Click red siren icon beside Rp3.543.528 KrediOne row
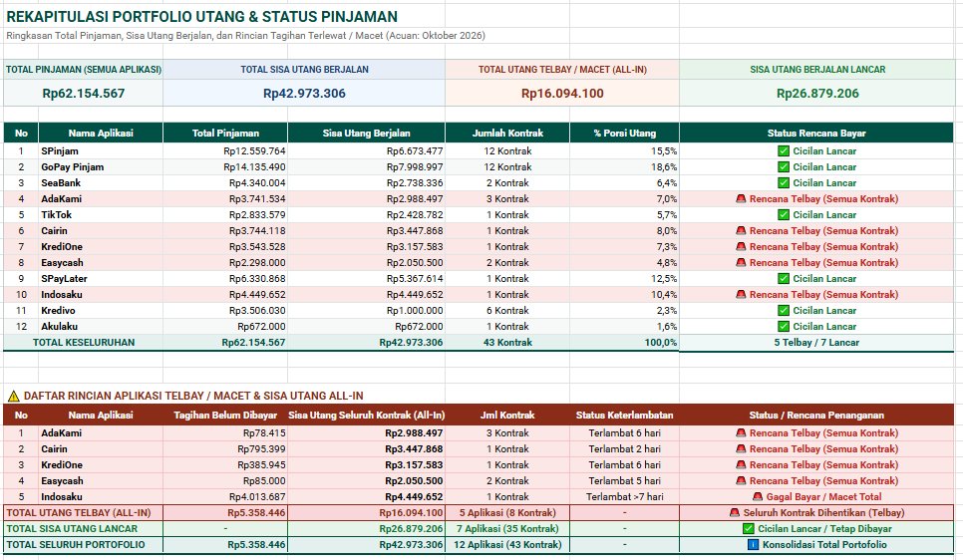 [741, 247]
